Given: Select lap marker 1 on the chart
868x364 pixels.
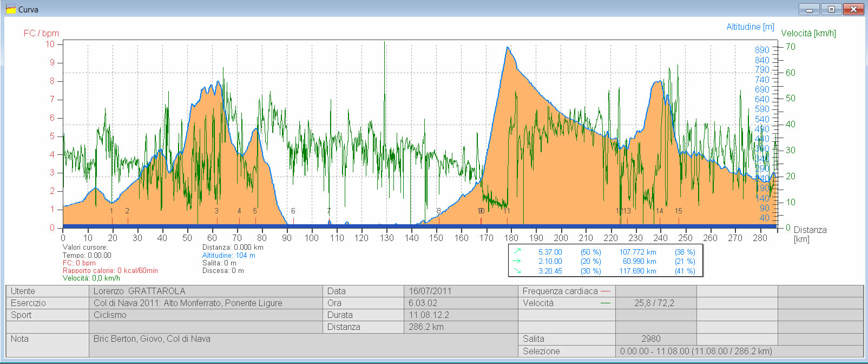Looking at the screenshot, I should [x=111, y=211].
